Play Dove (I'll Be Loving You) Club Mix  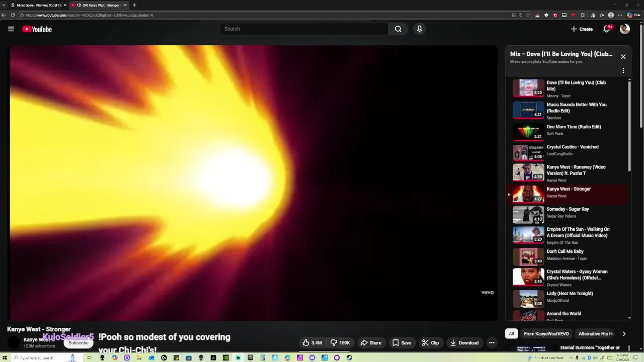tap(569, 88)
